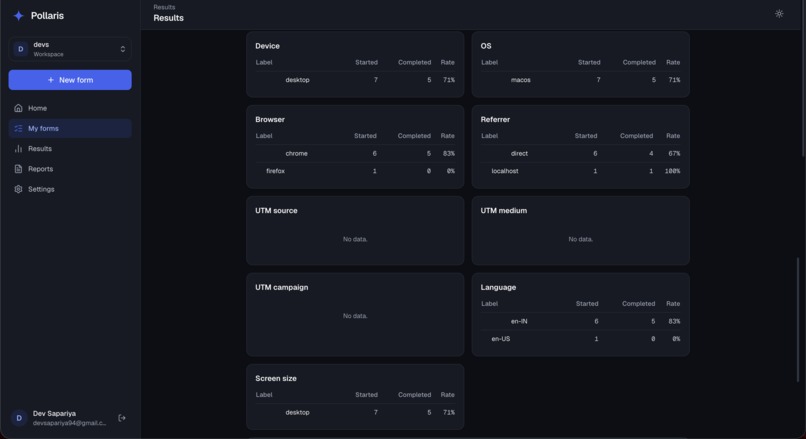Open the Results menu item

70,149
